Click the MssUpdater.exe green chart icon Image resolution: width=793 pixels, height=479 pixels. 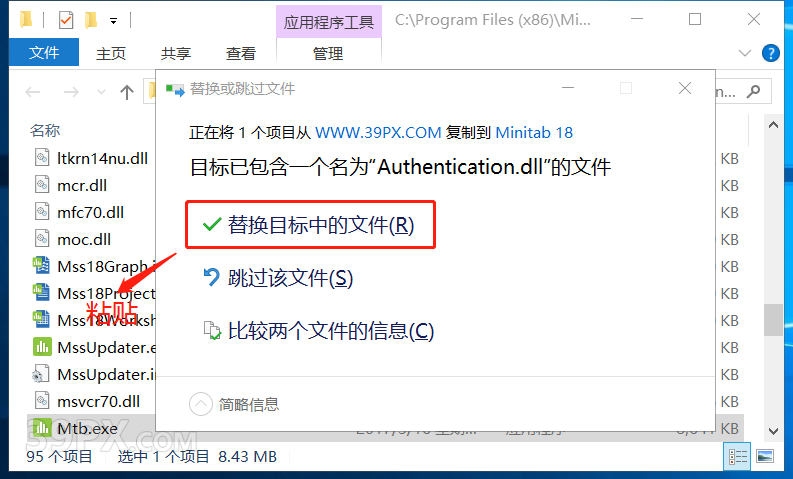tap(42, 347)
